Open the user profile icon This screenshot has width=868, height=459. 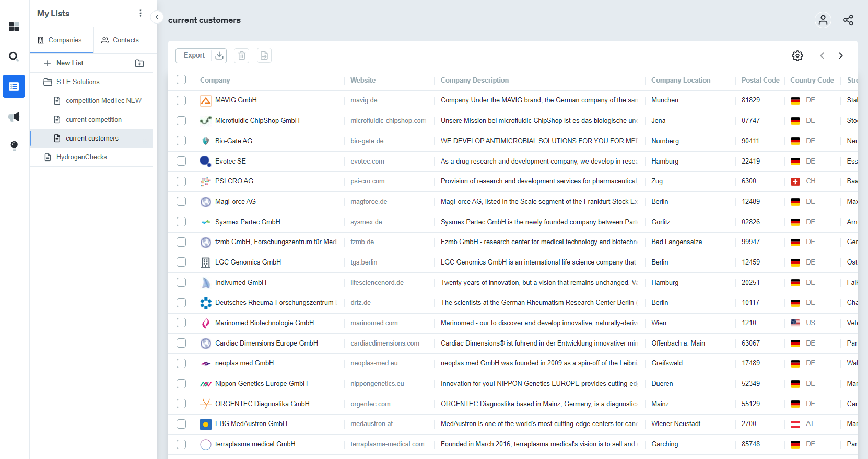[823, 20]
